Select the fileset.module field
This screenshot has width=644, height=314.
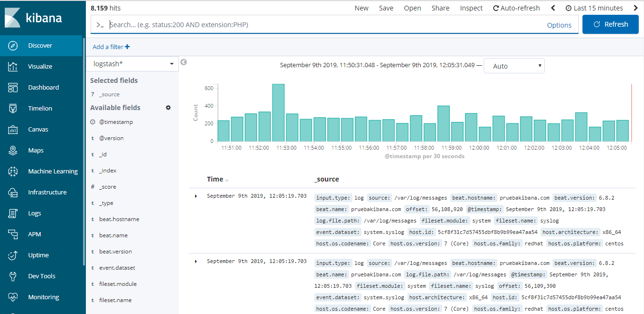(118, 284)
